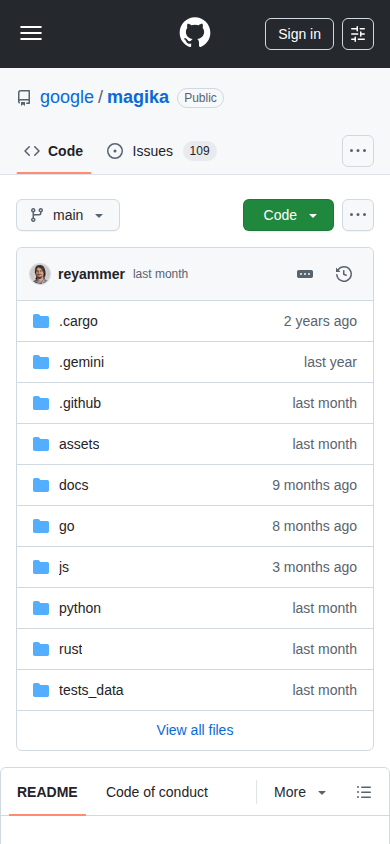Expand the More dropdown near README
This screenshot has width=390, height=844.
[300, 792]
